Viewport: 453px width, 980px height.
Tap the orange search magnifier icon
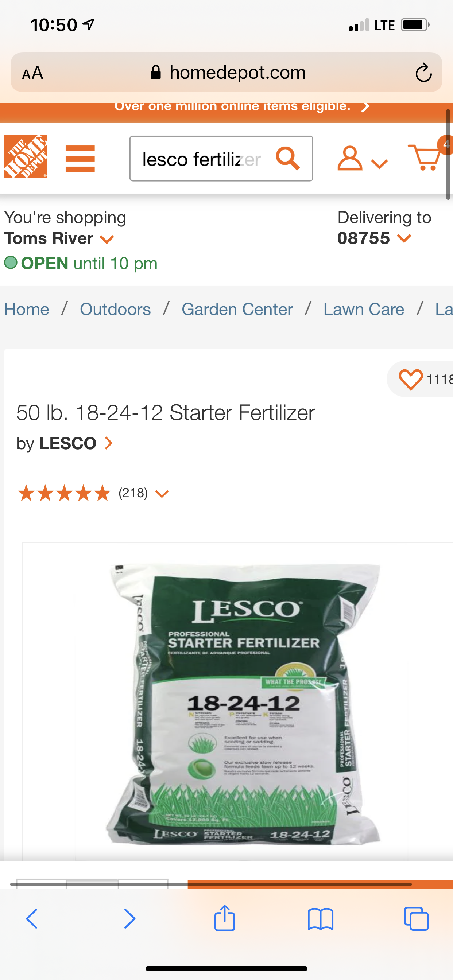pos(287,158)
